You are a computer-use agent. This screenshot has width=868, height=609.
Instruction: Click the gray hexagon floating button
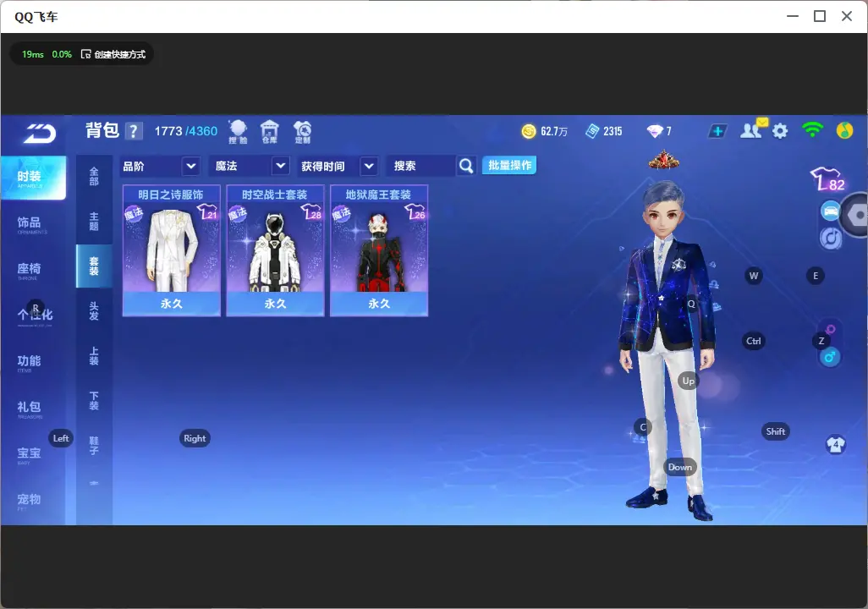856,215
